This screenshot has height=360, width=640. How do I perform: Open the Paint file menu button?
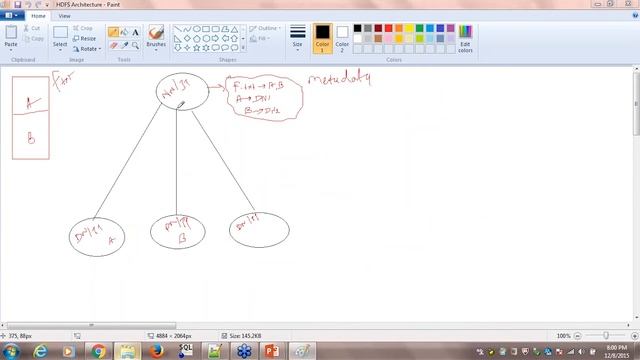(x=12, y=16)
